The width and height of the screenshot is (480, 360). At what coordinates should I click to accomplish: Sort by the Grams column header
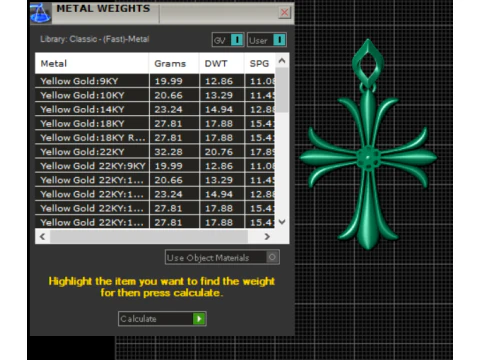(174, 63)
